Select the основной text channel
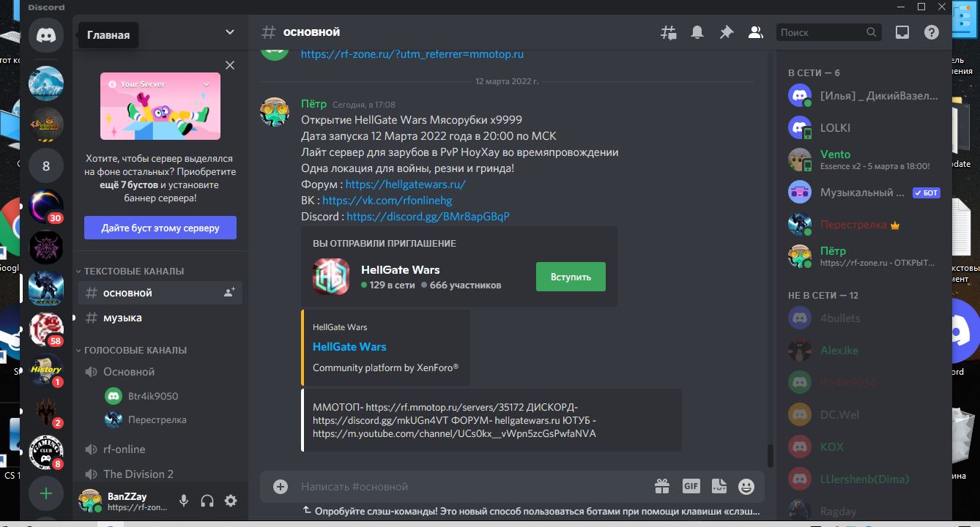 pos(160,293)
